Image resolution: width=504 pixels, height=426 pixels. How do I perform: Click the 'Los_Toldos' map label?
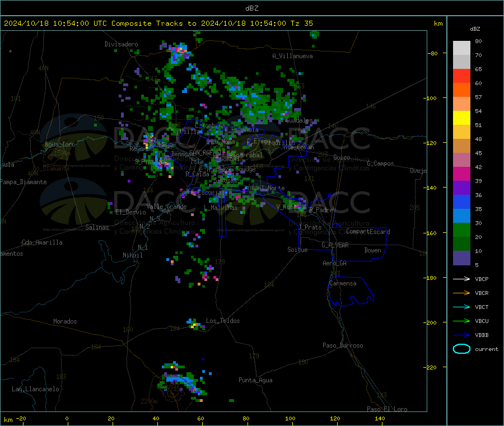223,321
